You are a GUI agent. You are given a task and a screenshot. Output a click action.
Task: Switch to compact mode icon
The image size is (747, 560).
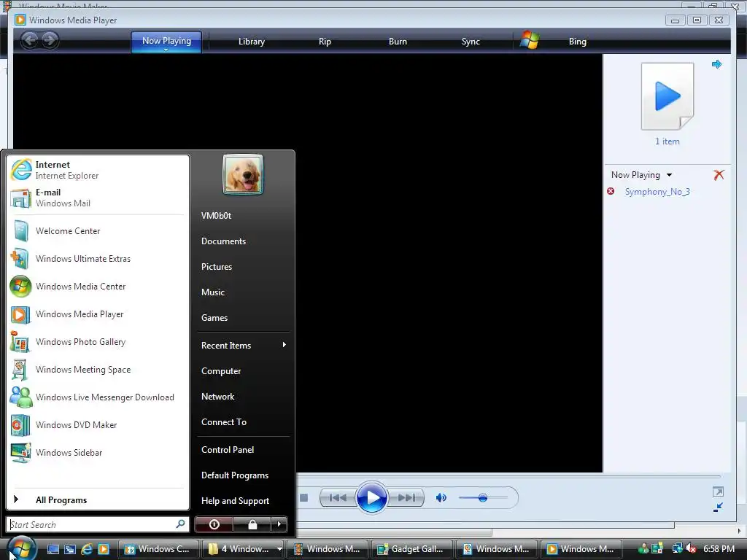[718, 507]
